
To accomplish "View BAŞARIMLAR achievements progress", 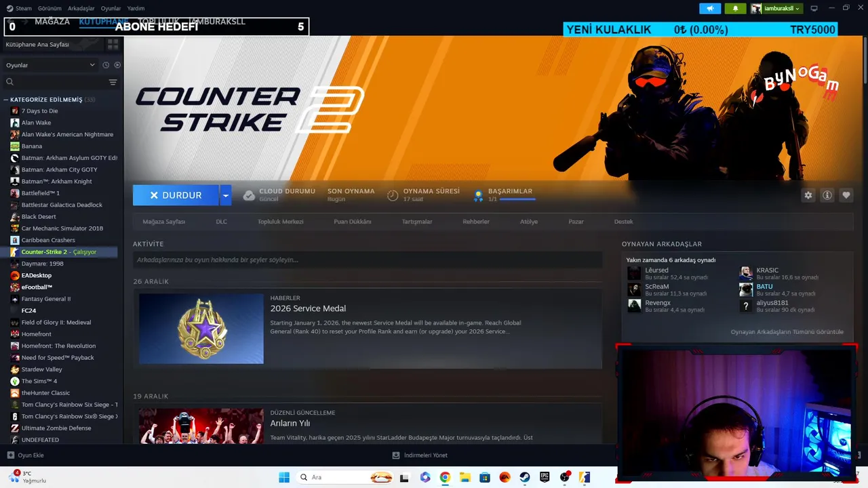I will point(503,195).
